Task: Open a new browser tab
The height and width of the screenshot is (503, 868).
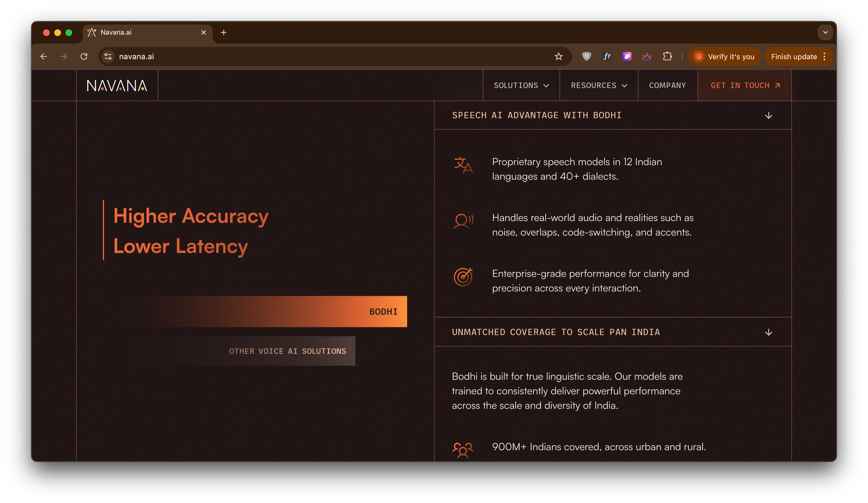Action: point(223,32)
